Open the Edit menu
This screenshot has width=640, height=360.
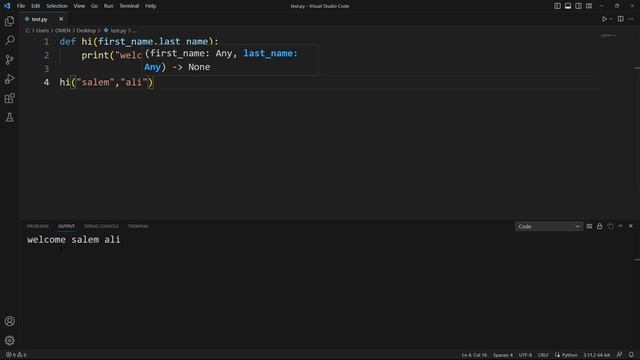tap(36, 6)
